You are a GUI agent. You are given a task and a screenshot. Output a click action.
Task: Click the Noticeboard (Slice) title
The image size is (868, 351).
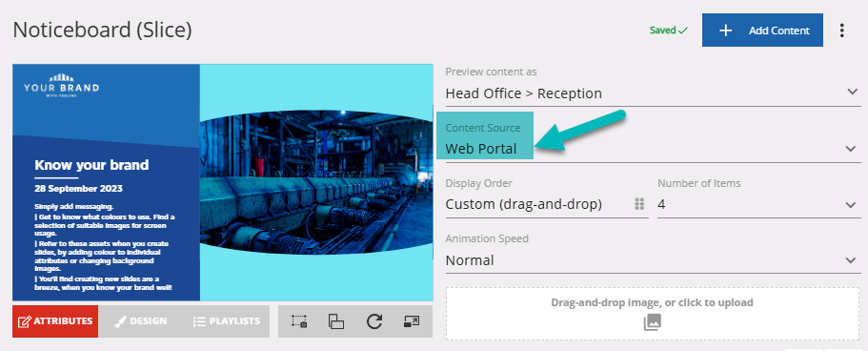(102, 30)
